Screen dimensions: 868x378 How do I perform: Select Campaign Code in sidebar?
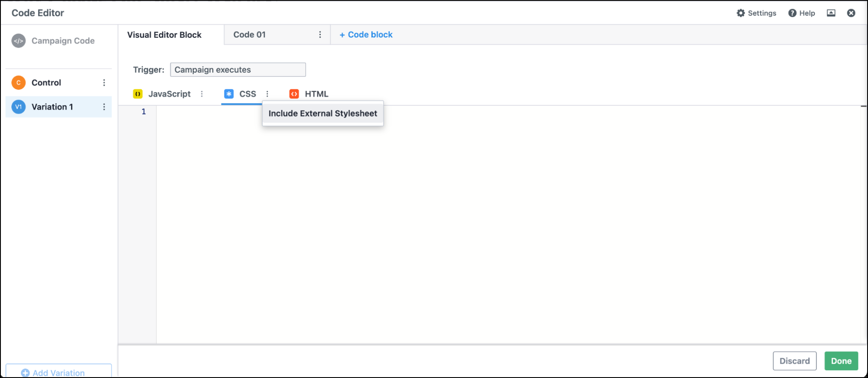click(63, 41)
